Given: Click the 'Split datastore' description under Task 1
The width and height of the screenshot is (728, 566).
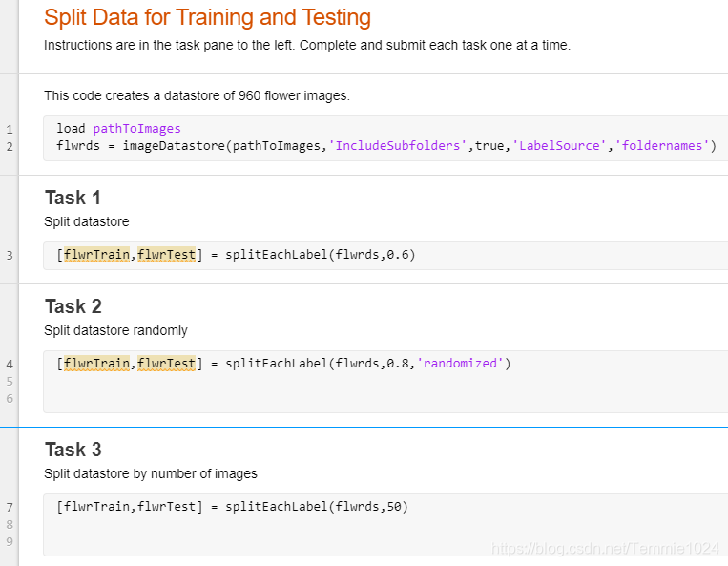Looking at the screenshot, I should [x=87, y=222].
